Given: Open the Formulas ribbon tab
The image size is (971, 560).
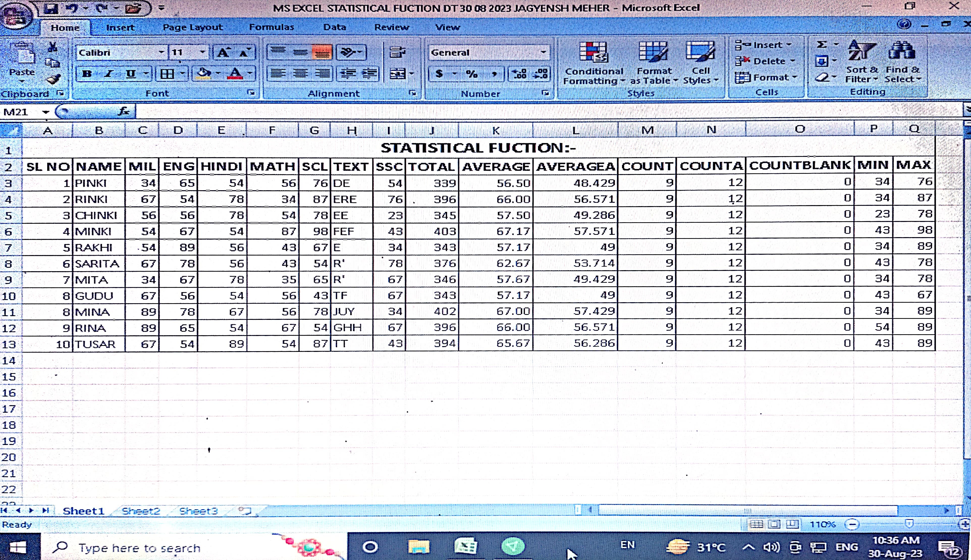Looking at the screenshot, I should pyautogui.click(x=271, y=27).
